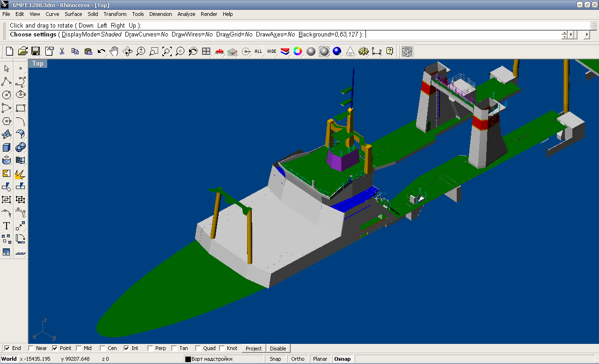Toggle the Snap status bar pane
The image size is (599, 364).
(x=276, y=359)
